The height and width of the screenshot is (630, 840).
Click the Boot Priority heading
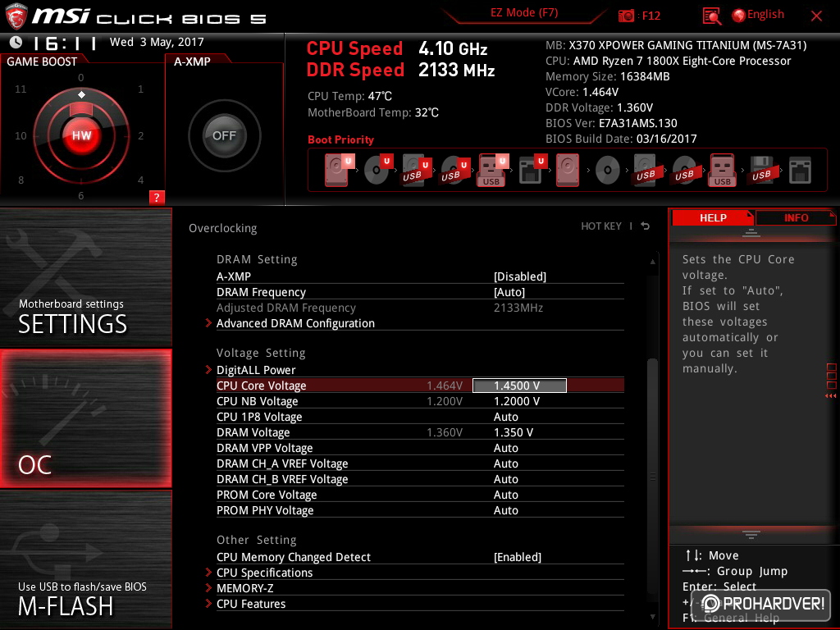(x=340, y=139)
